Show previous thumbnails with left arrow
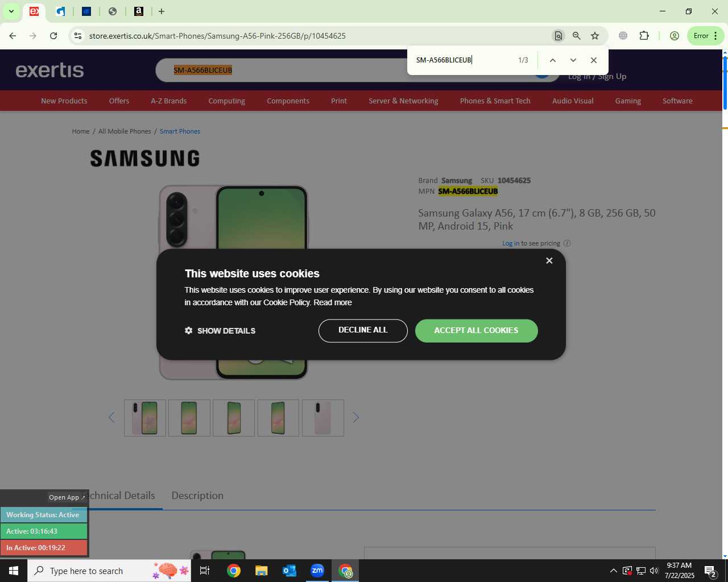This screenshot has width=728, height=582. tap(111, 418)
